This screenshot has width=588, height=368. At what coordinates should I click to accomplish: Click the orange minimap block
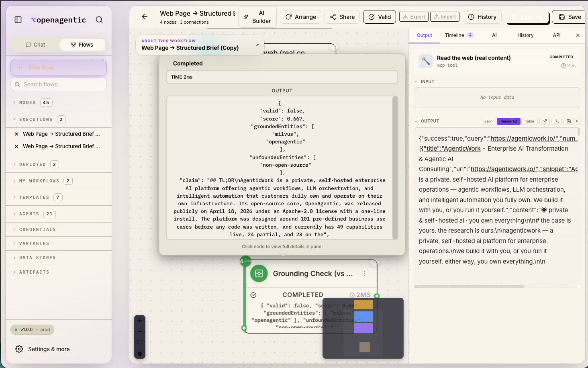pyautogui.click(x=363, y=305)
